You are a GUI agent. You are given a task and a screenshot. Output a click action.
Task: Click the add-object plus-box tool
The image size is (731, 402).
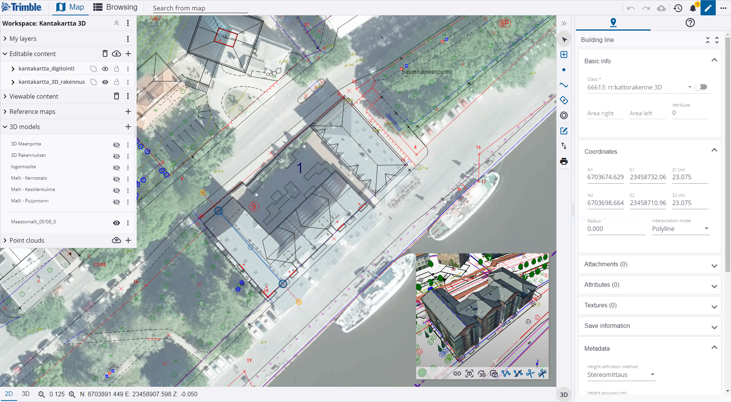[x=564, y=55]
